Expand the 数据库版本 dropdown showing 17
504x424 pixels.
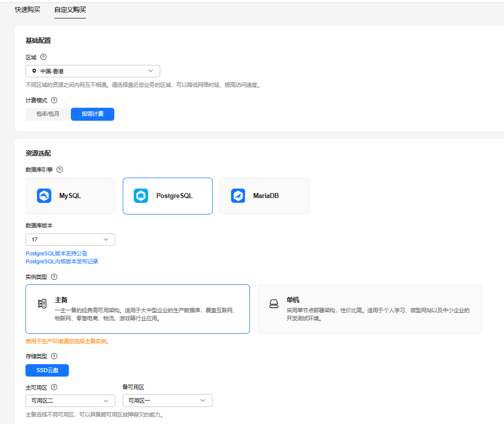[70, 240]
